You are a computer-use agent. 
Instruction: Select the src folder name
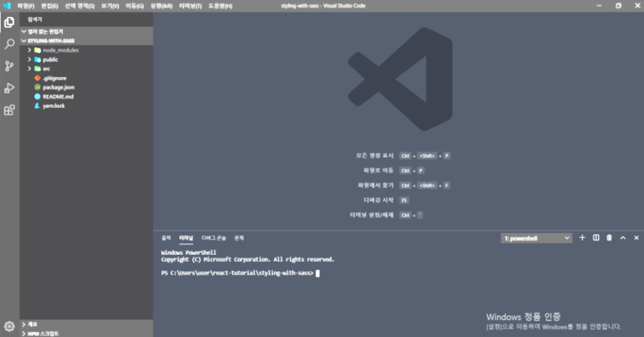point(47,69)
